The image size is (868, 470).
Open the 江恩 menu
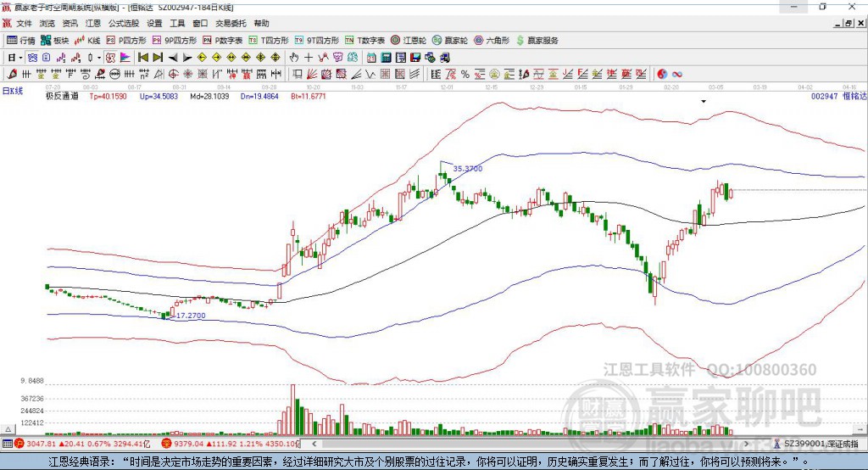point(93,23)
